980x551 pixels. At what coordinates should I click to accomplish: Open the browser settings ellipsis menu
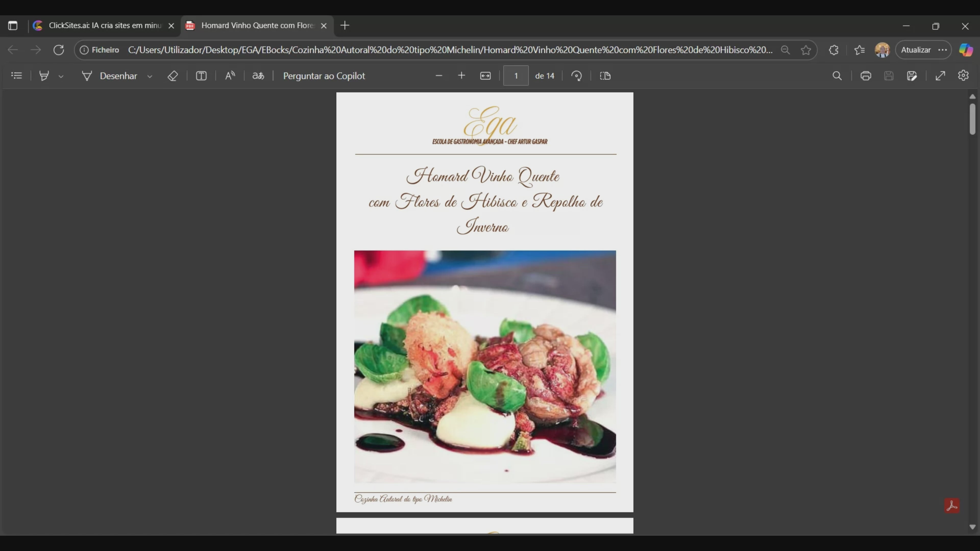click(x=942, y=50)
